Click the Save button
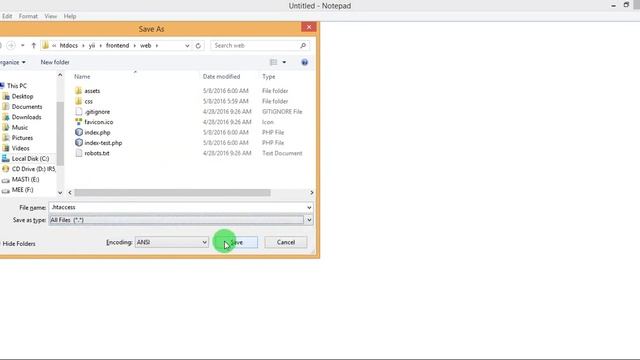The height and width of the screenshot is (360, 640). click(236, 242)
